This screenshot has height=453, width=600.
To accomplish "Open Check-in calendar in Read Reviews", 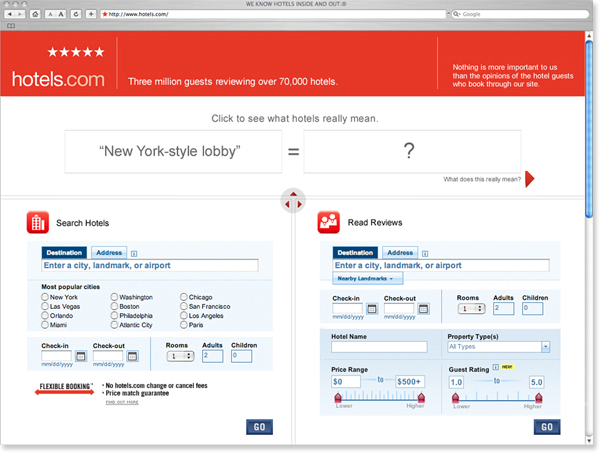I will (372, 309).
